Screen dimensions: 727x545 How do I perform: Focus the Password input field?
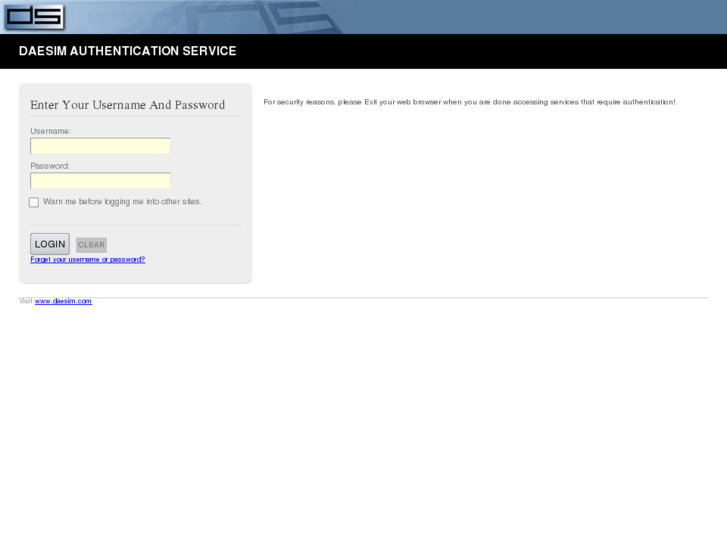pos(100,181)
